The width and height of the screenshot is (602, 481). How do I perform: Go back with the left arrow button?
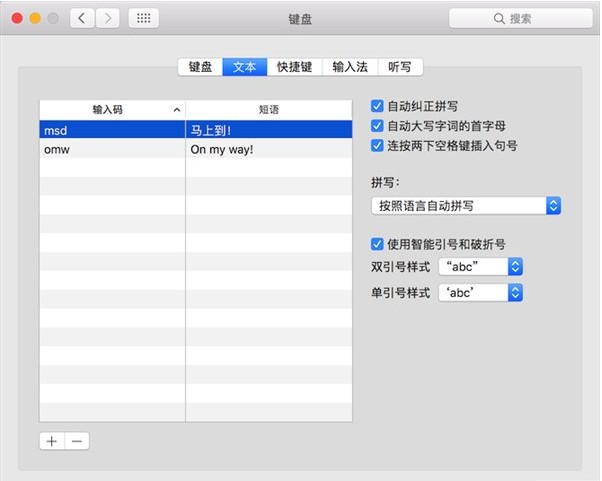pyautogui.click(x=82, y=18)
